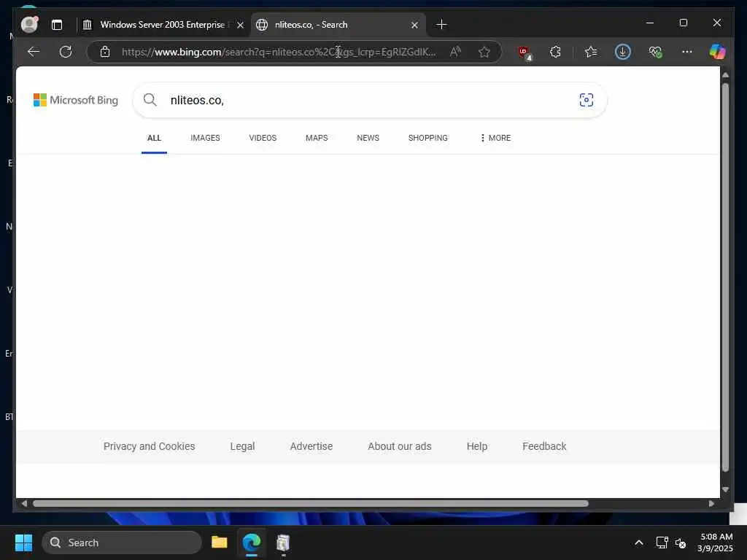Show the Downloads panel
This screenshot has width=747, height=560.
point(623,52)
